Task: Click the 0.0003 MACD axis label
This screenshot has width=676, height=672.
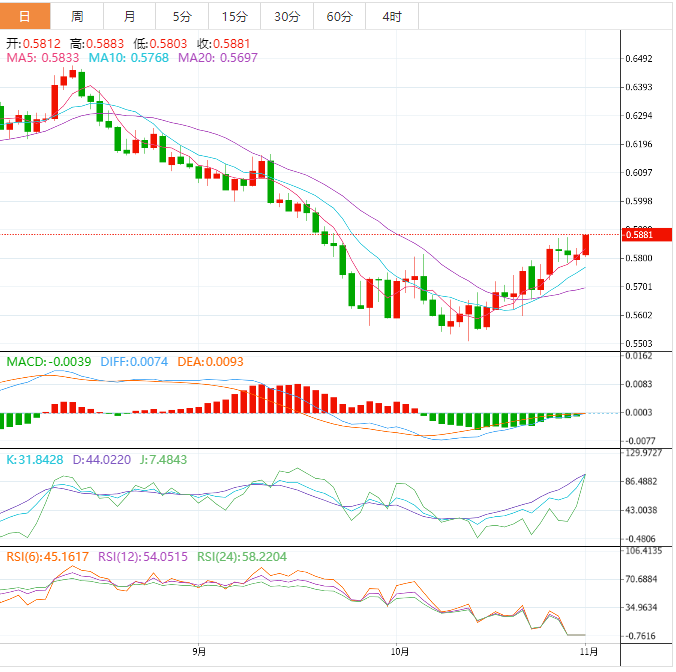Action: (x=639, y=413)
